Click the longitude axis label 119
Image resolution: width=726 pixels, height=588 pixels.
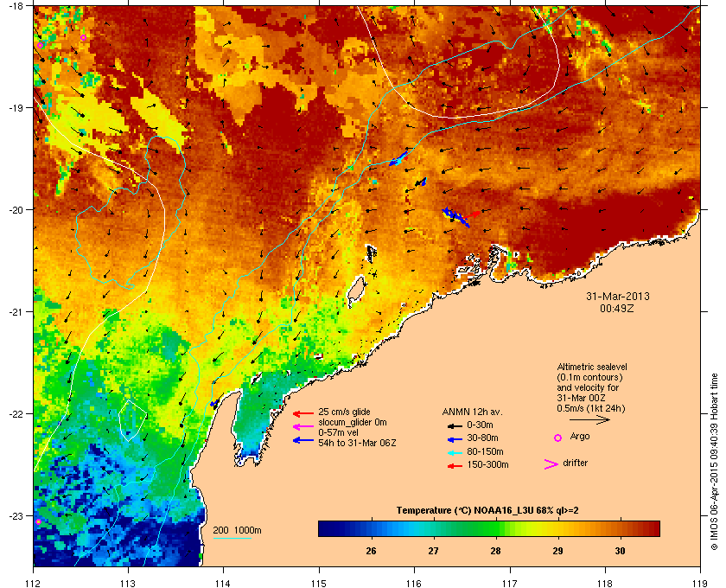pos(700,584)
